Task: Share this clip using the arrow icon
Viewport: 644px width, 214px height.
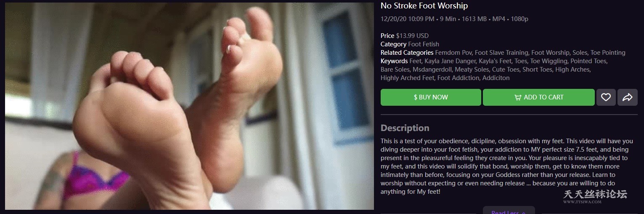Action: tap(628, 97)
